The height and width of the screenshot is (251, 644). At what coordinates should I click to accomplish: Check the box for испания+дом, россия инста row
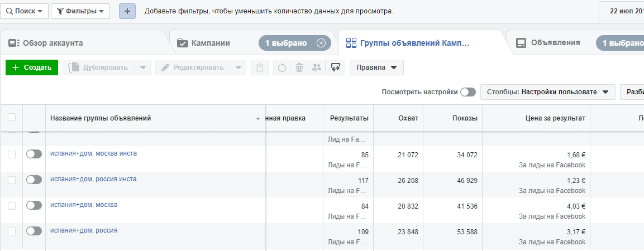12,180
